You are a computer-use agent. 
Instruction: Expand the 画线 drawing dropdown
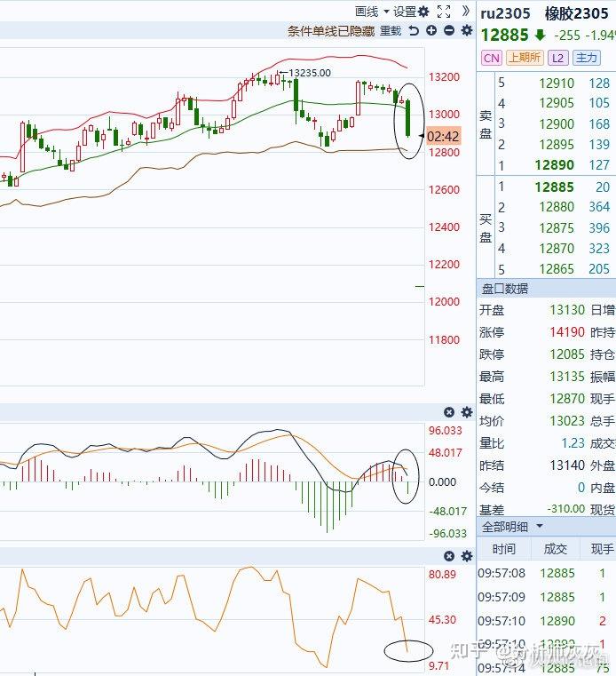(372, 12)
